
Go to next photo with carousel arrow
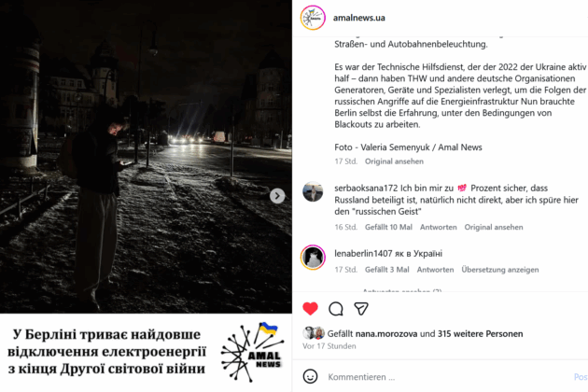click(x=277, y=196)
